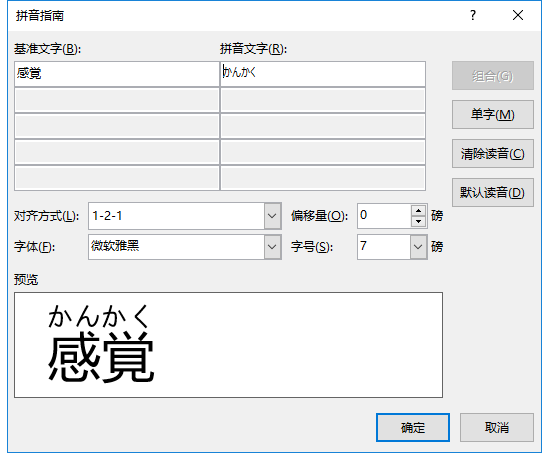The image size is (549, 460).
Task: Increase 偏移量 with the up arrow
Action: (418, 210)
